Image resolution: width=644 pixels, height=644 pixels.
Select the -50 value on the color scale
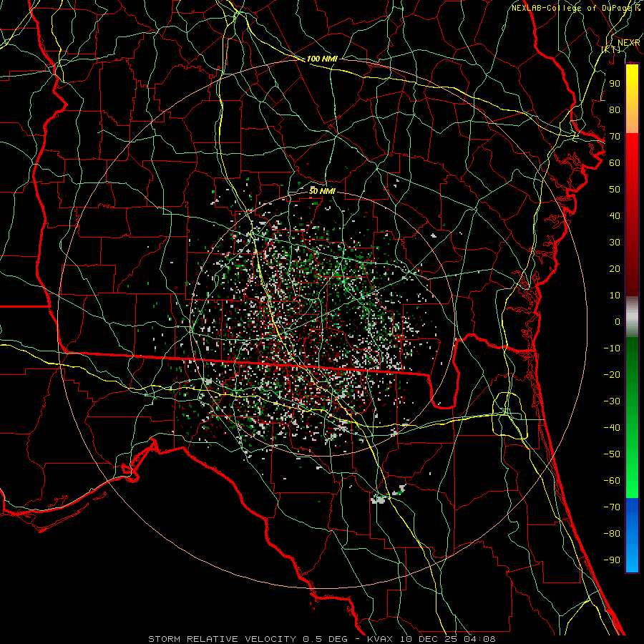coord(612,454)
